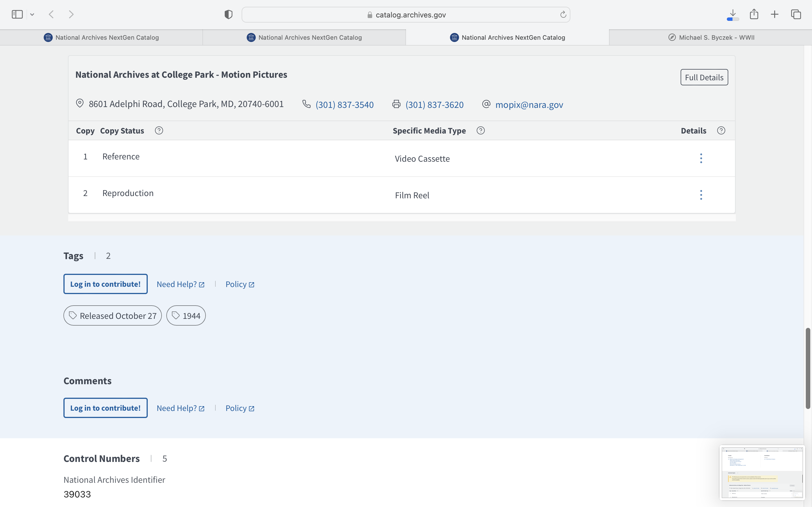Click the Full Details button
Viewport: 812px width, 507px height.
(x=704, y=77)
